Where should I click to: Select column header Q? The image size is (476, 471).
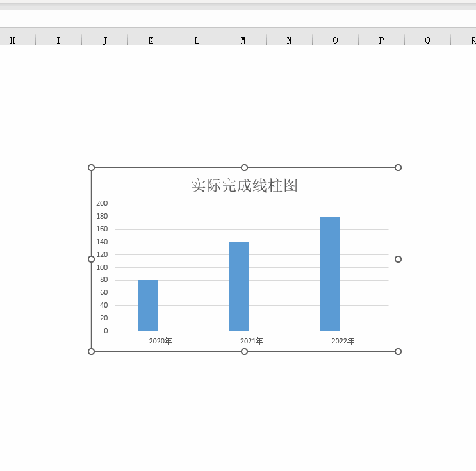point(428,40)
